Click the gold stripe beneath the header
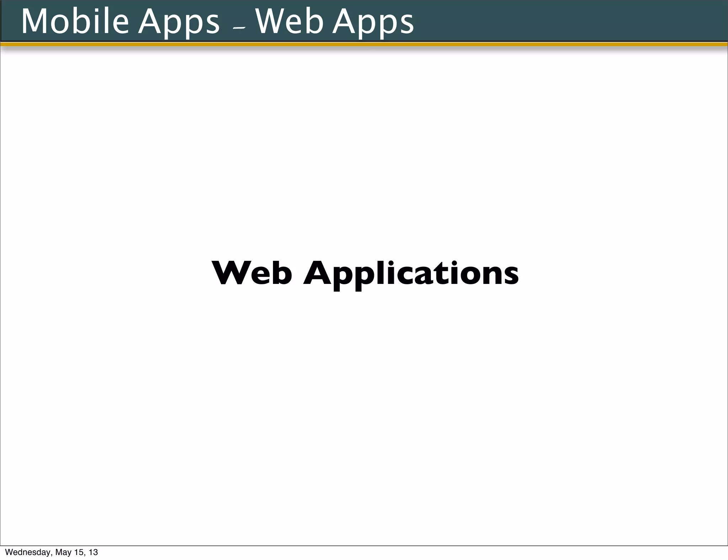The height and width of the screenshot is (560, 728). click(364, 44)
